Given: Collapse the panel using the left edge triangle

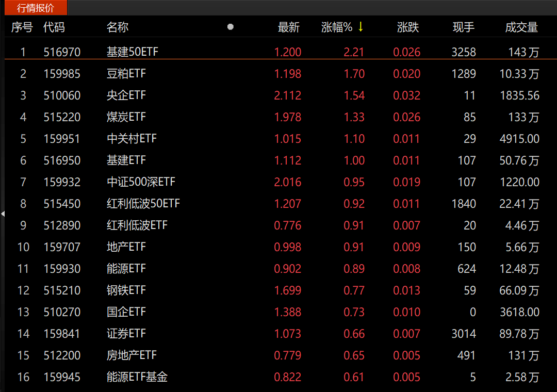Looking at the screenshot, I should (x=3, y=213).
